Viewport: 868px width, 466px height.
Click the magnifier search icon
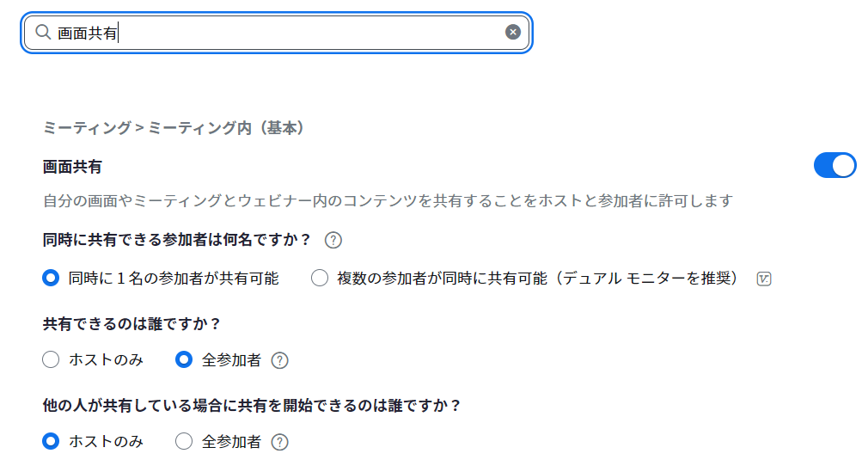click(x=42, y=33)
